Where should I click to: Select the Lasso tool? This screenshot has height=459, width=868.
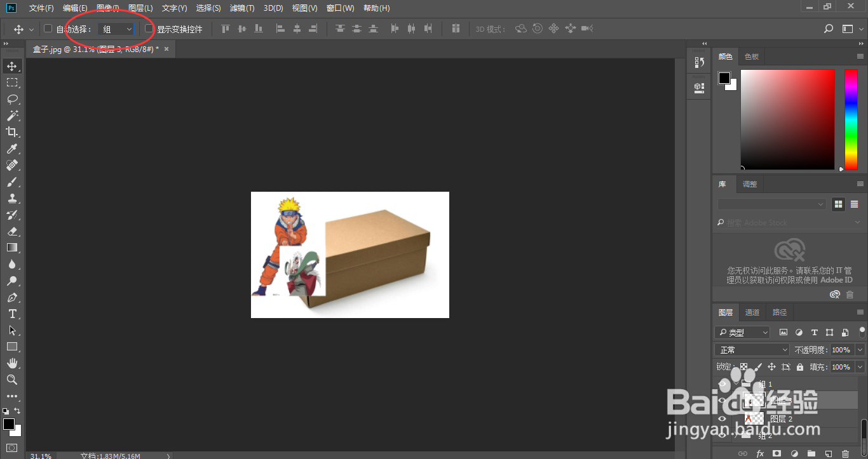(x=12, y=99)
